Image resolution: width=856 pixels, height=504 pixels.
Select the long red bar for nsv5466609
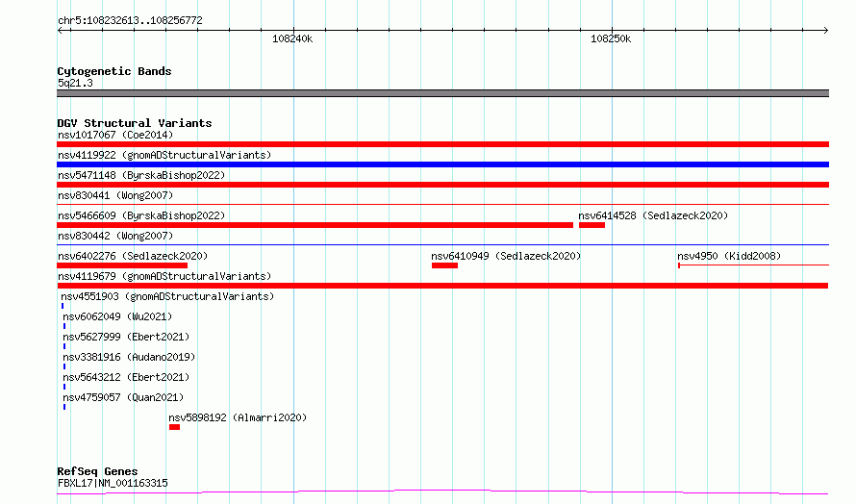(315, 225)
